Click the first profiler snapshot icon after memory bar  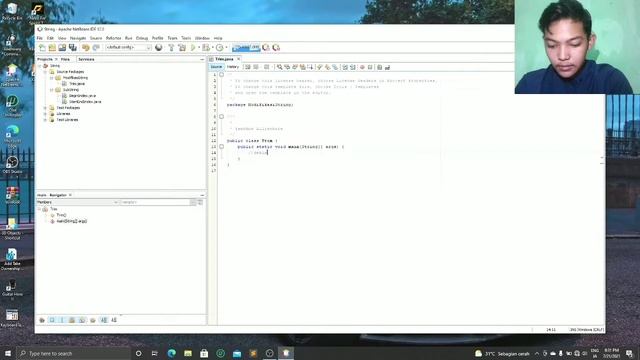(x=266, y=48)
